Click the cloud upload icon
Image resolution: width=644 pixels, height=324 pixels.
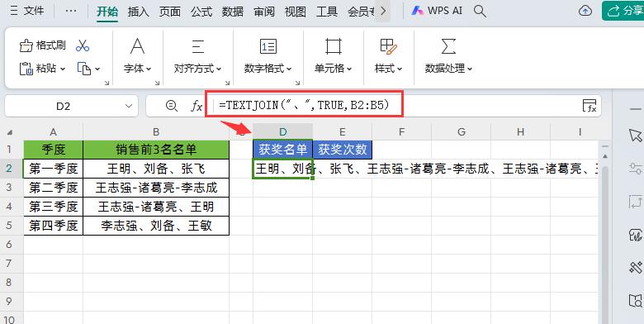pos(585,11)
